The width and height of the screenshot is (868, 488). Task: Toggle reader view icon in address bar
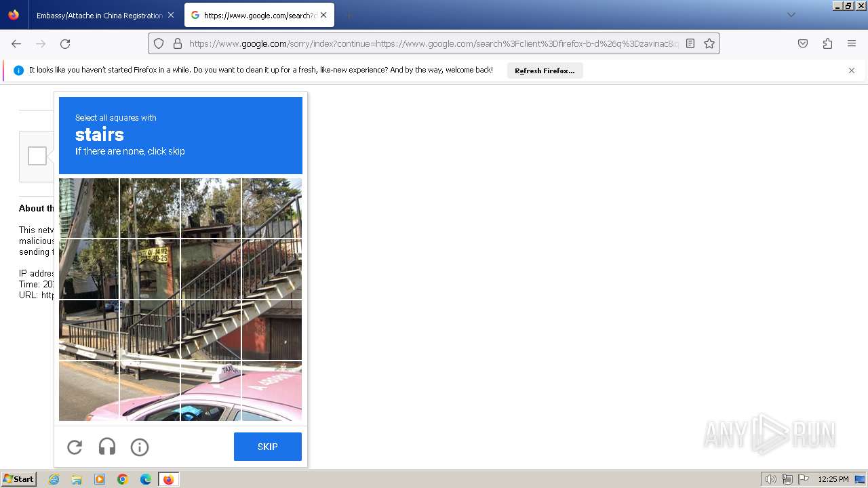pos(690,43)
